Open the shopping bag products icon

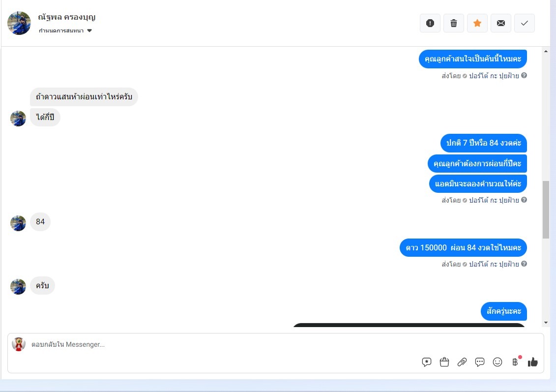coord(444,362)
